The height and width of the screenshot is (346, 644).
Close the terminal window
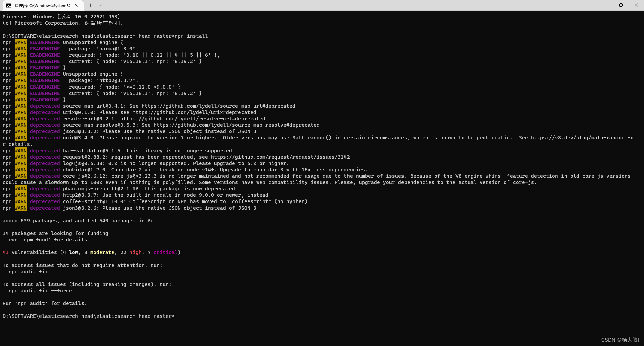point(636,5)
